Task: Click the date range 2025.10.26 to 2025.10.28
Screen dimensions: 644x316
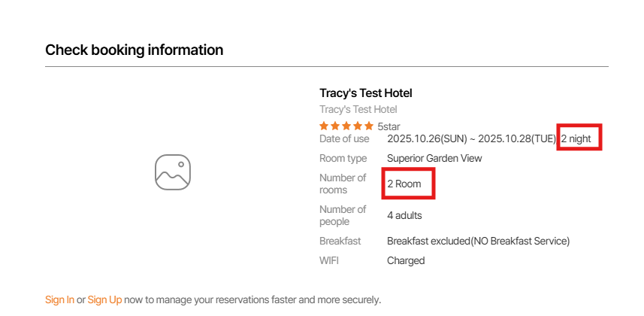Action: click(x=471, y=139)
